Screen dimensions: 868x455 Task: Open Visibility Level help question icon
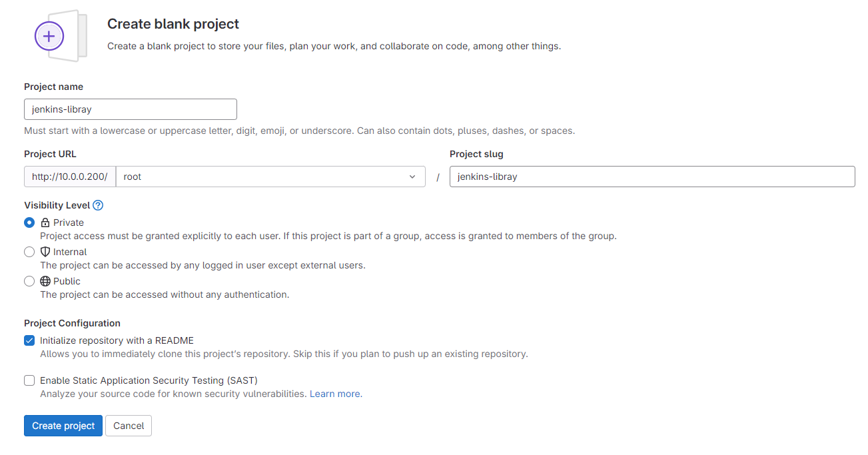tap(98, 205)
